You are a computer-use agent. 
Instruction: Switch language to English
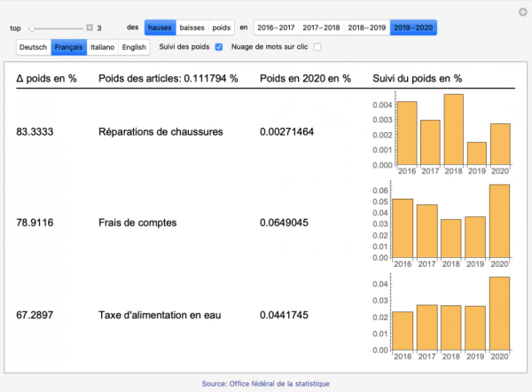[x=134, y=47]
